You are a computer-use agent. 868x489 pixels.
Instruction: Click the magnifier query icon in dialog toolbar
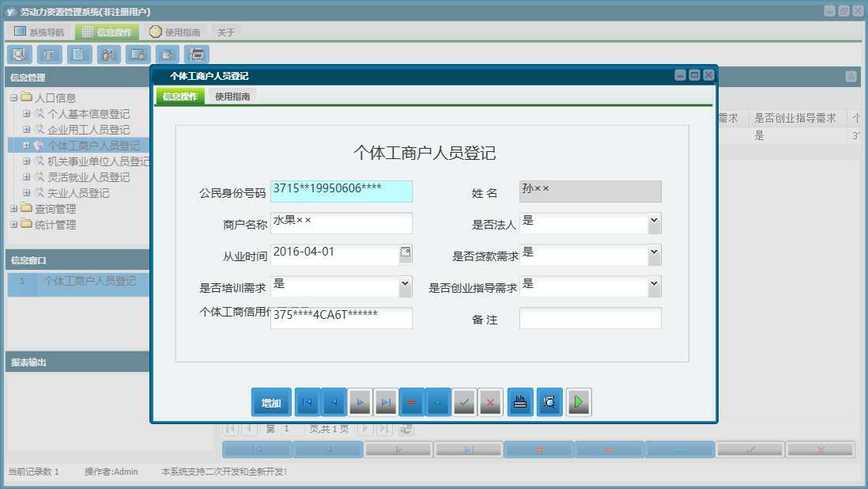(x=549, y=403)
